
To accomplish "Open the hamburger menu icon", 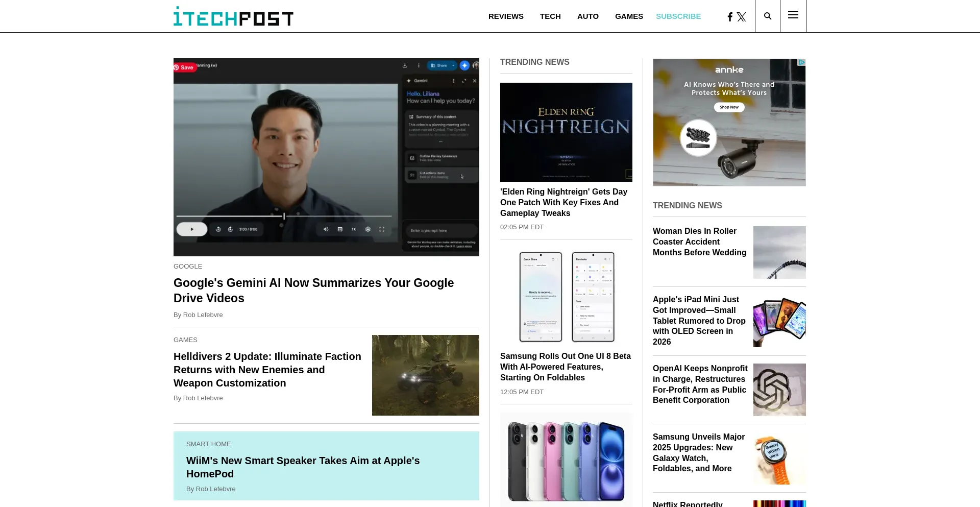I will pyautogui.click(x=793, y=15).
